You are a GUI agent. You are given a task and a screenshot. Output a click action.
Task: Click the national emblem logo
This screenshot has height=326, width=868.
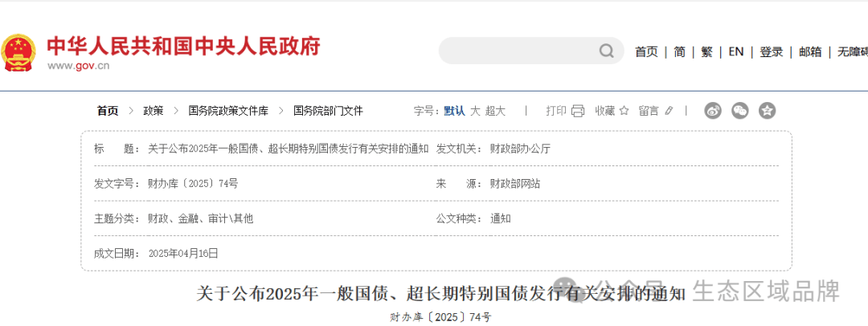[18, 52]
